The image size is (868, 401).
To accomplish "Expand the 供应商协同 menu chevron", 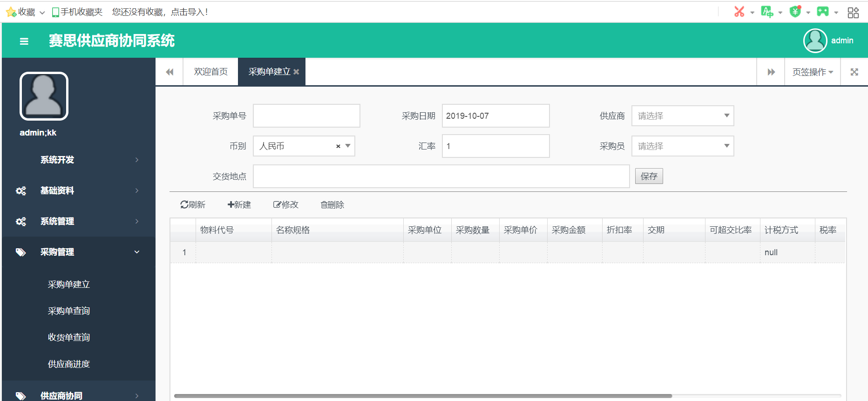I will tap(137, 395).
